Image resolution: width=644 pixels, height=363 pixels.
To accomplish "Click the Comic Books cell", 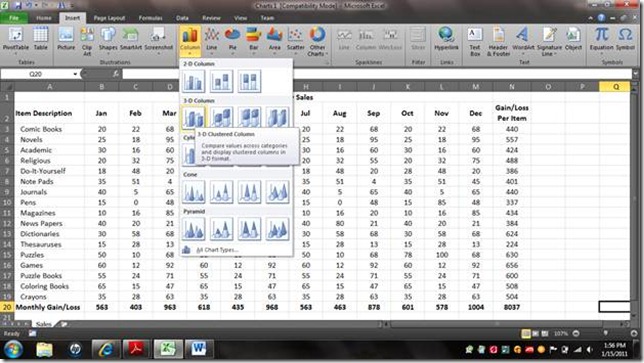I will (49, 129).
